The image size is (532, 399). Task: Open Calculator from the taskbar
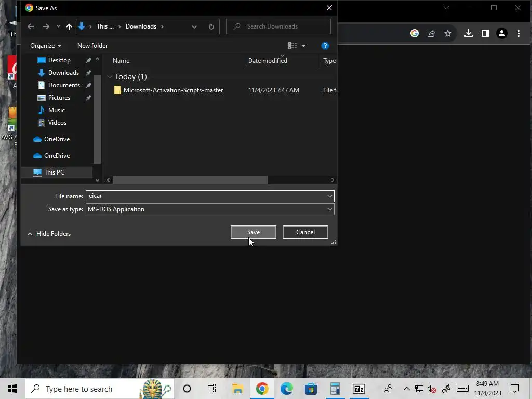click(335, 389)
